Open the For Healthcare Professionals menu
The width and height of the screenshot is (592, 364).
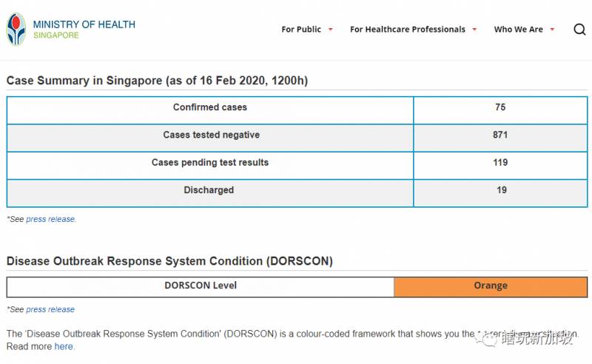point(407,30)
